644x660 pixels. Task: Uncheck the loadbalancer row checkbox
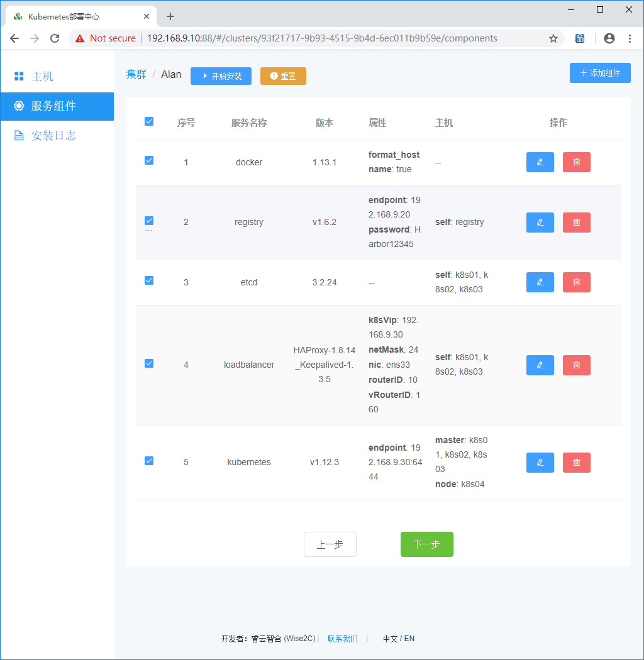click(149, 363)
